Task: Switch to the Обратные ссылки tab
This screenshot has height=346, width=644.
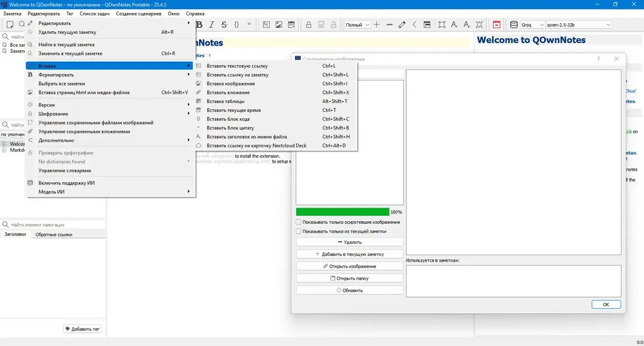Action: coord(54,235)
